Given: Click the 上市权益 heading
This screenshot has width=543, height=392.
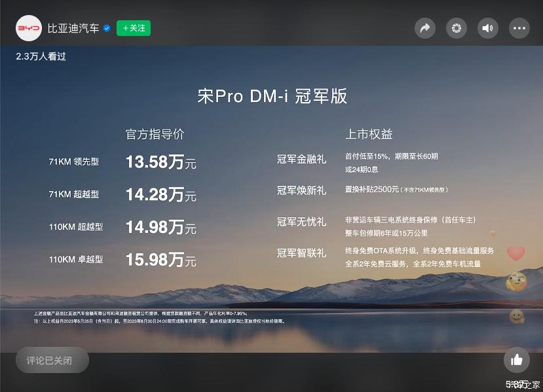Looking at the screenshot, I should coord(369,134).
